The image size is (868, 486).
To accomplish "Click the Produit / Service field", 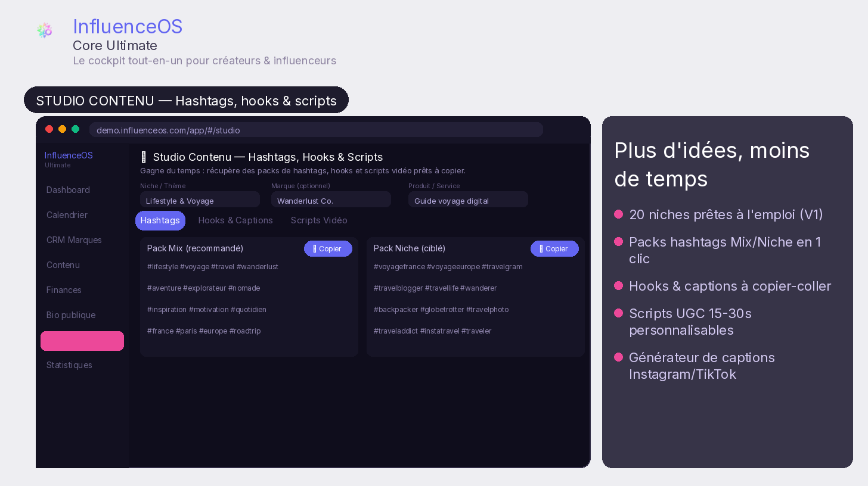I will tap(468, 200).
